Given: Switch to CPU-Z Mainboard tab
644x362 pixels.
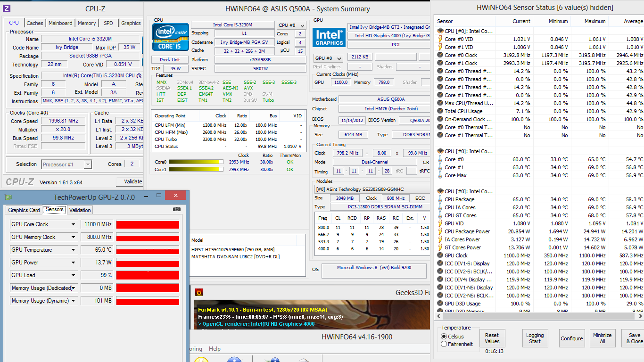Looking at the screenshot, I should tap(60, 23).
